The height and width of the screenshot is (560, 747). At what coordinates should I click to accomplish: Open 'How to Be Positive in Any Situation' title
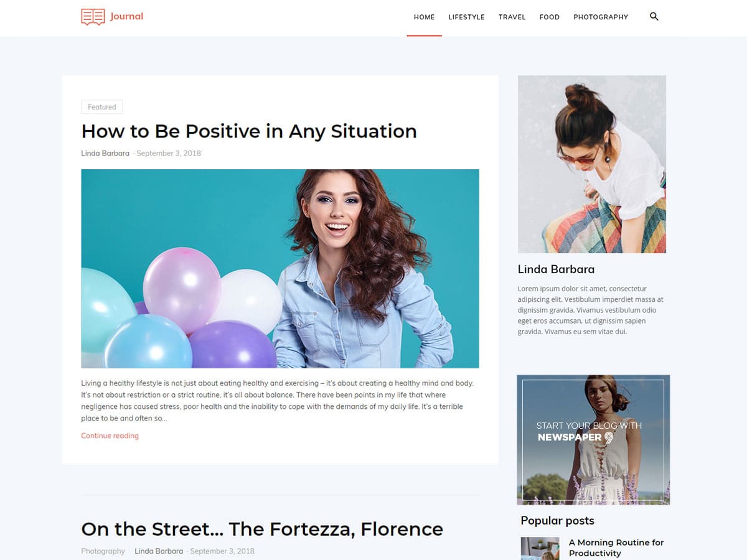pyautogui.click(x=249, y=131)
